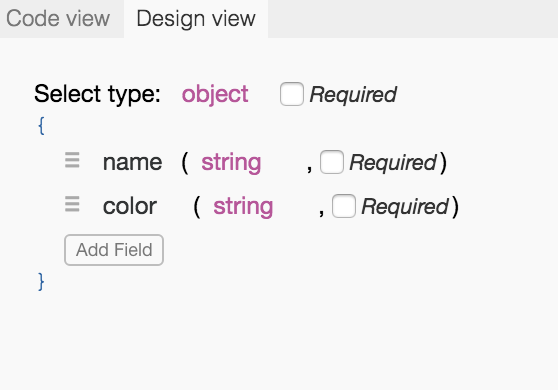Check Required for the name field
558x390 pixels.
(332, 162)
